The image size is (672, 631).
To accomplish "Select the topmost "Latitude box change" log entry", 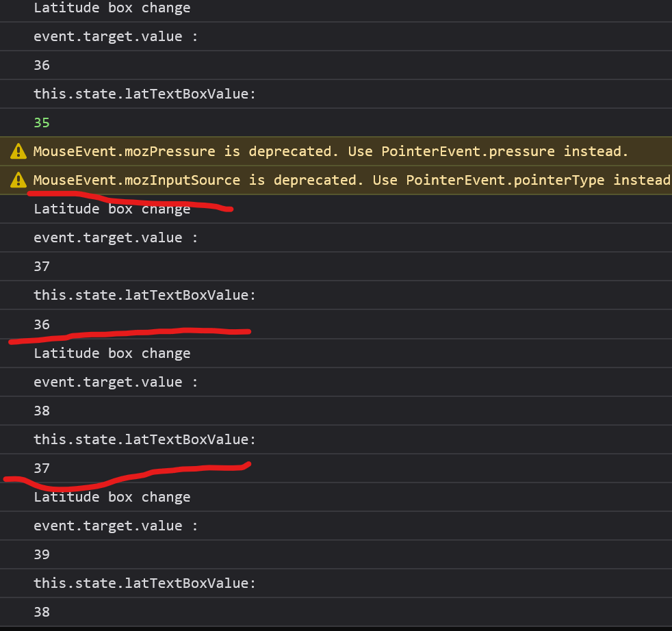I will point(112,8).
